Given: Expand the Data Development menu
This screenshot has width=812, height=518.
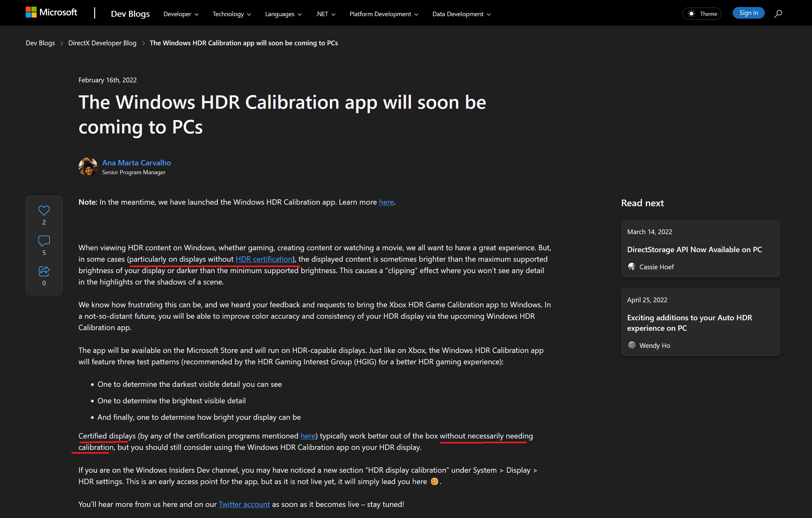Looking at the screenshot, I should tap(461, 14).
